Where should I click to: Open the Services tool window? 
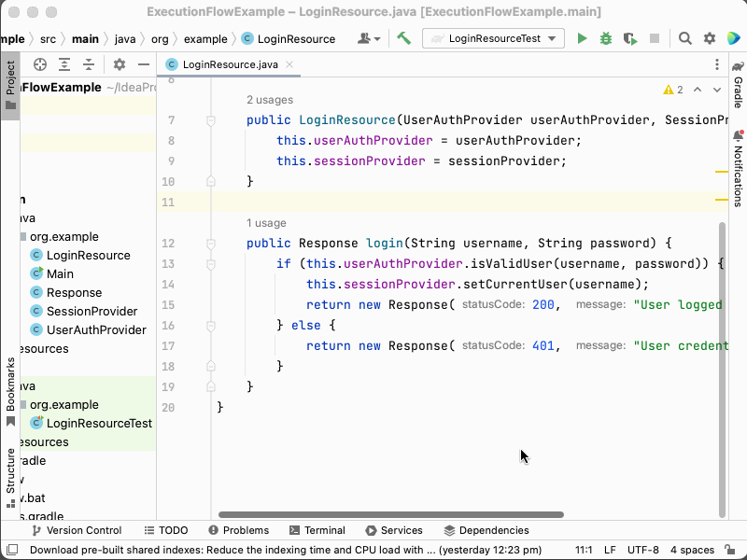(394, 530)
